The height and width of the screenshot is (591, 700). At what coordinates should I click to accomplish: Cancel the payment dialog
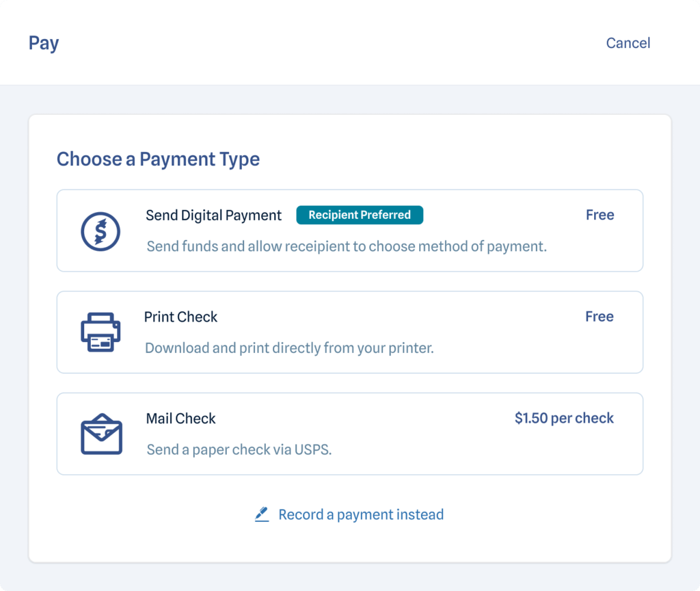[x=628, y=43]
